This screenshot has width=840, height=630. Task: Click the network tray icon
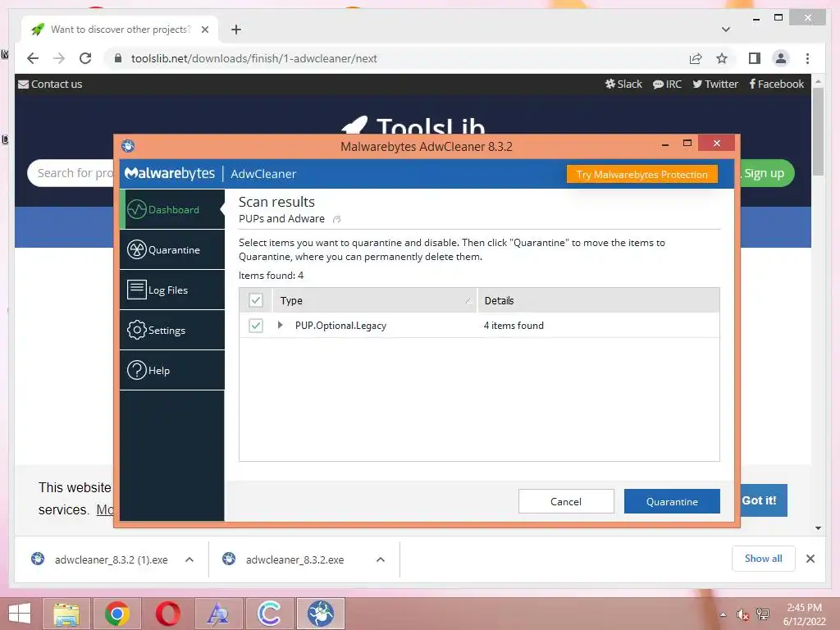tap(763, 614)
